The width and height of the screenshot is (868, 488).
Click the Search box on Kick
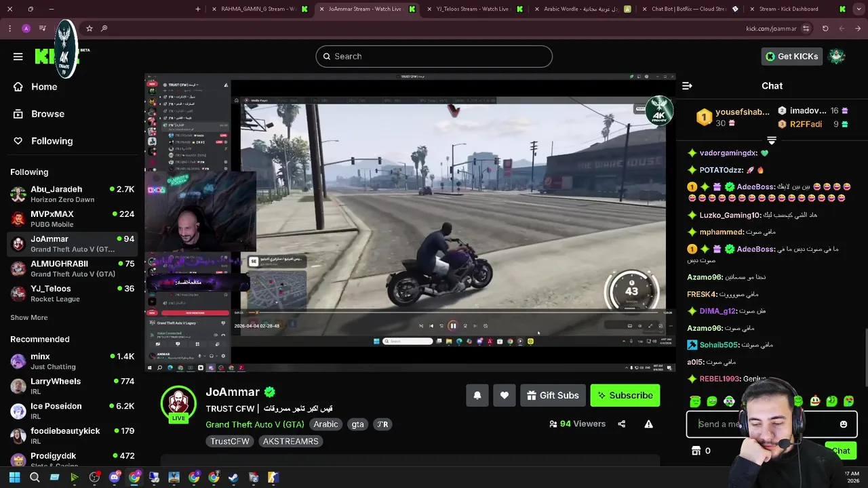[x=434, y=56]
